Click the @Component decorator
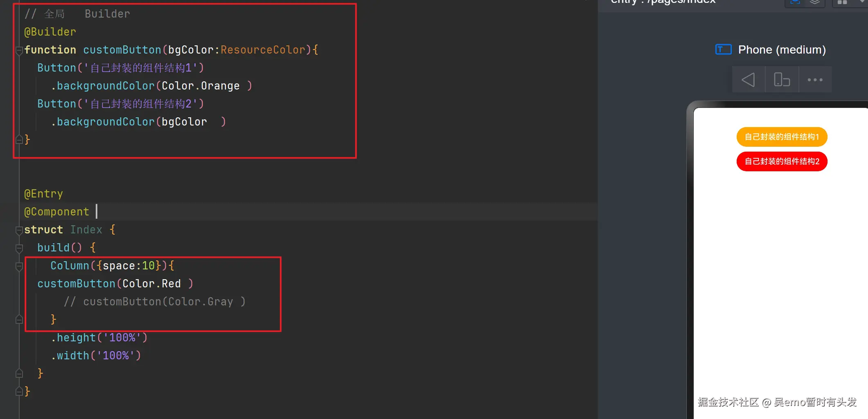The image size is (868, 419). [56, 212]
